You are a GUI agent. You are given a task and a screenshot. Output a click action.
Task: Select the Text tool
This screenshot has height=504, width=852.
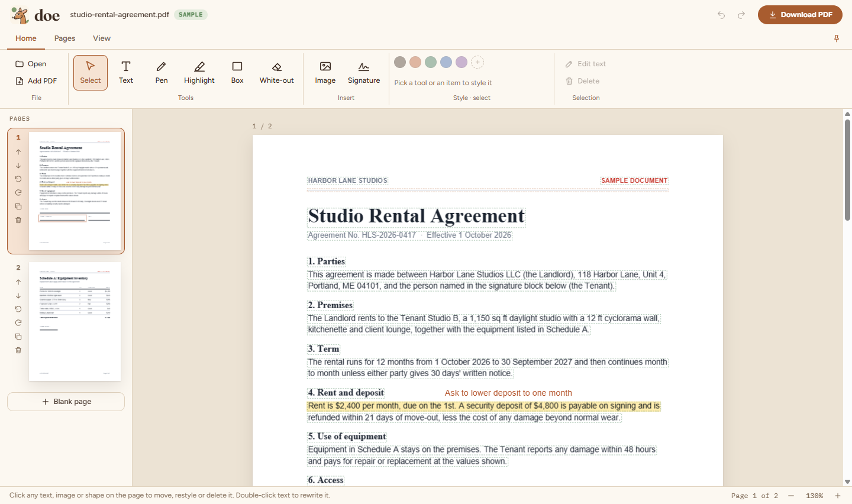pyautogui.click(x=126, y=73)
